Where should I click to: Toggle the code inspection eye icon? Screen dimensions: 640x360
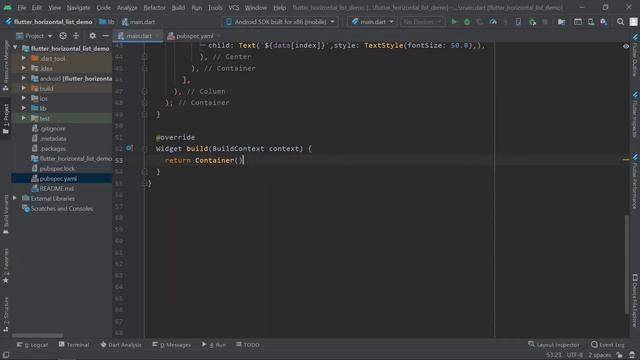pyautogui.click(x=626, y=46)
